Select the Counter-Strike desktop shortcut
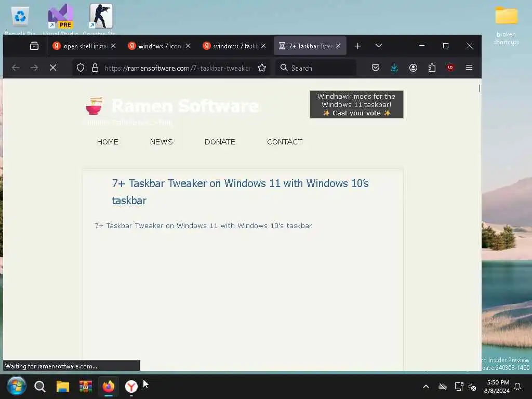This screenshot has height=399, width=532. 101,19
